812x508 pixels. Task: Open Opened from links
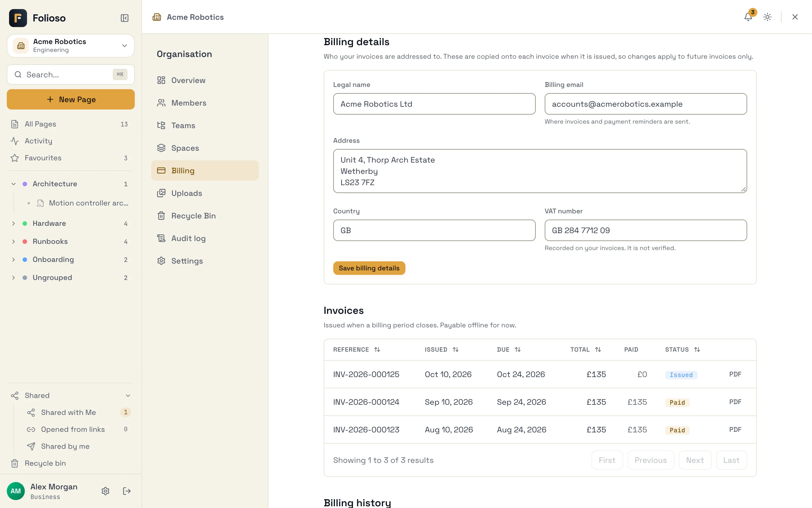pos(79,429)
